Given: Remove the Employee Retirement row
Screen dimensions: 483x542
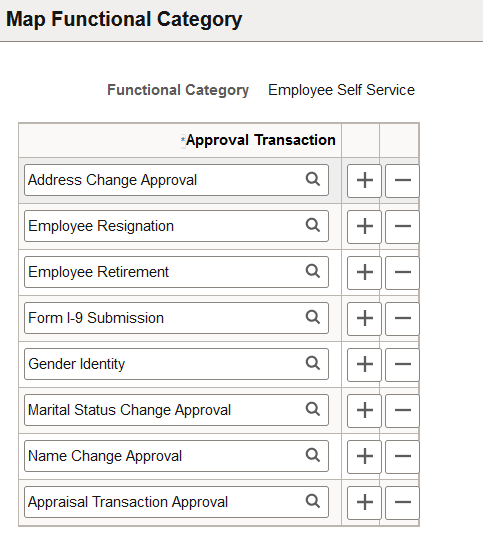Looking at the screenshot, I should pos(402,273).
